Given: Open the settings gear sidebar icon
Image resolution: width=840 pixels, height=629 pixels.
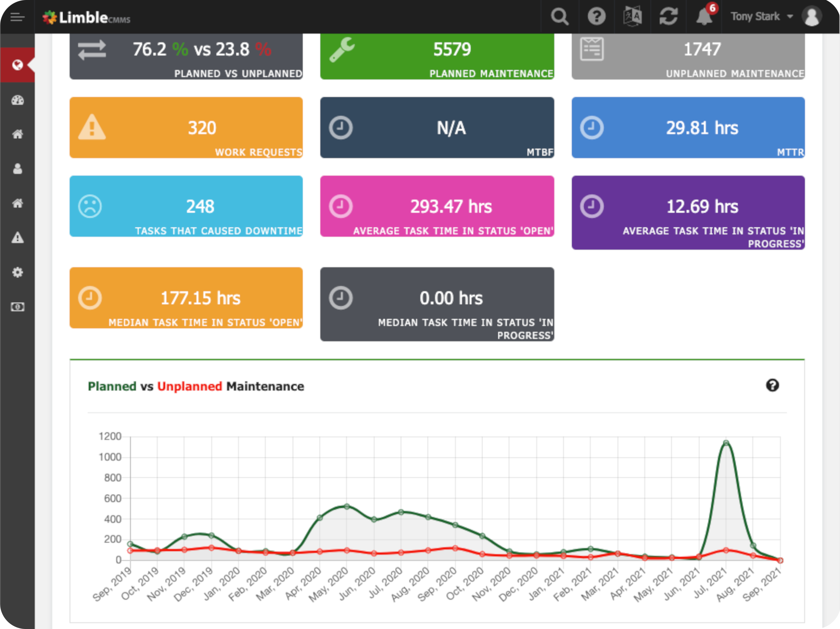Looking at the screenshot, I should click(x=17, y=272).
